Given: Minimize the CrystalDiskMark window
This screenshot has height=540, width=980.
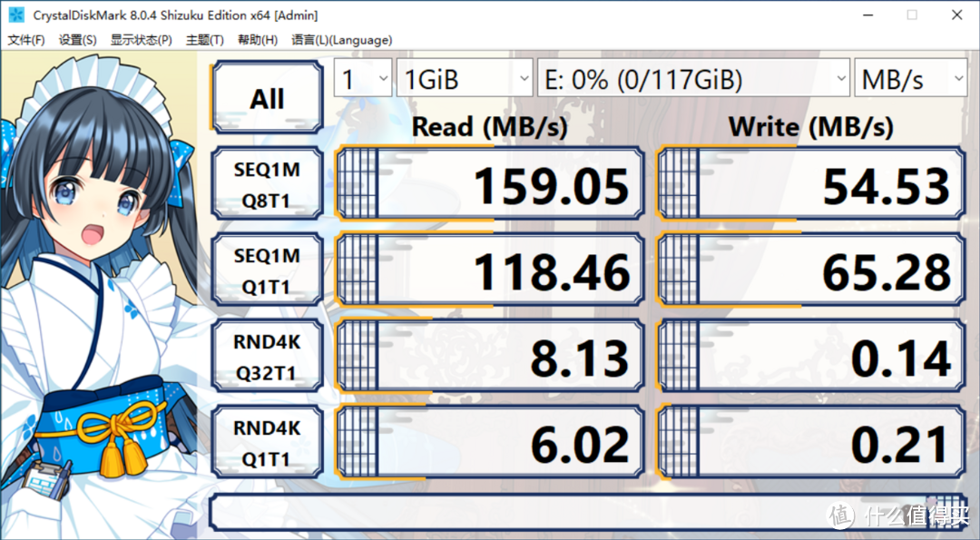Looking at the screenshot, I should (x=867, y=15).
